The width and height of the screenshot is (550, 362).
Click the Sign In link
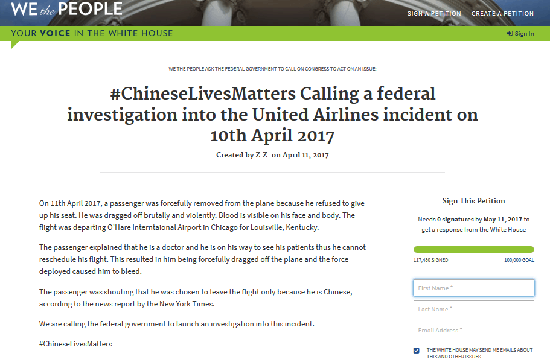[x=524, y=34]
